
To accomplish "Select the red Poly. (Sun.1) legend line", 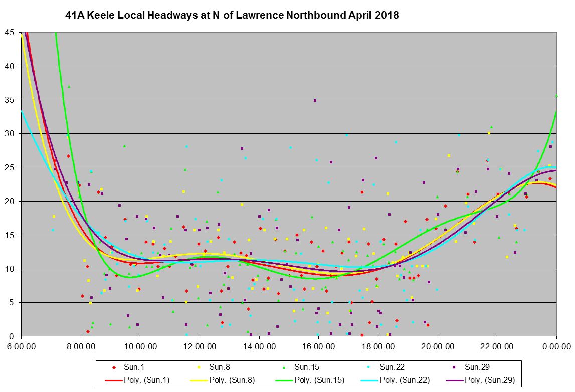I will click(x=114, y=380).
